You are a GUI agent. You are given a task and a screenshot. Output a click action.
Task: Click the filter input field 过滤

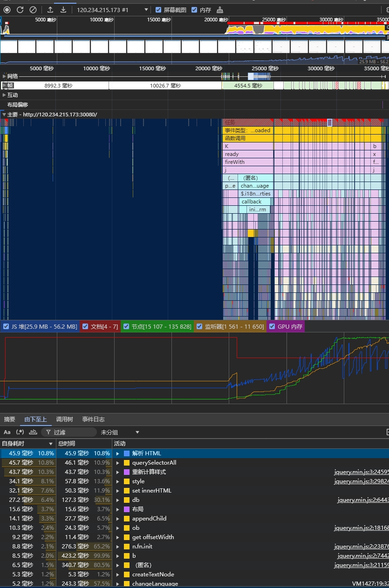click(x=70, y=433)
